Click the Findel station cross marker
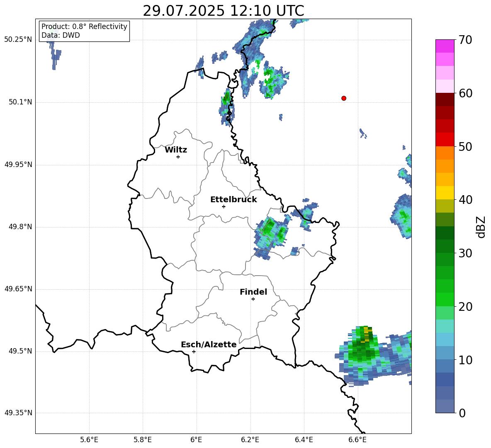The height and width of the screenshot is (448, 491). click(x=253, y=299)
